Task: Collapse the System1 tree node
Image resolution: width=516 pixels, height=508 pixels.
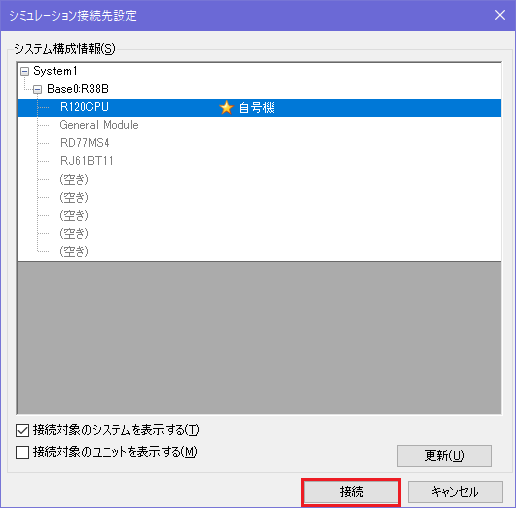Action: (24, 71)
